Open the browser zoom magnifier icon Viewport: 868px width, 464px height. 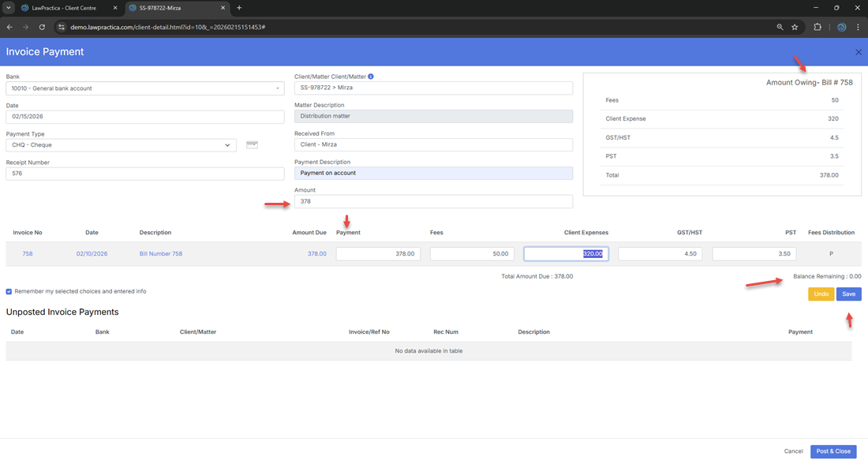(x=780, y=27)
